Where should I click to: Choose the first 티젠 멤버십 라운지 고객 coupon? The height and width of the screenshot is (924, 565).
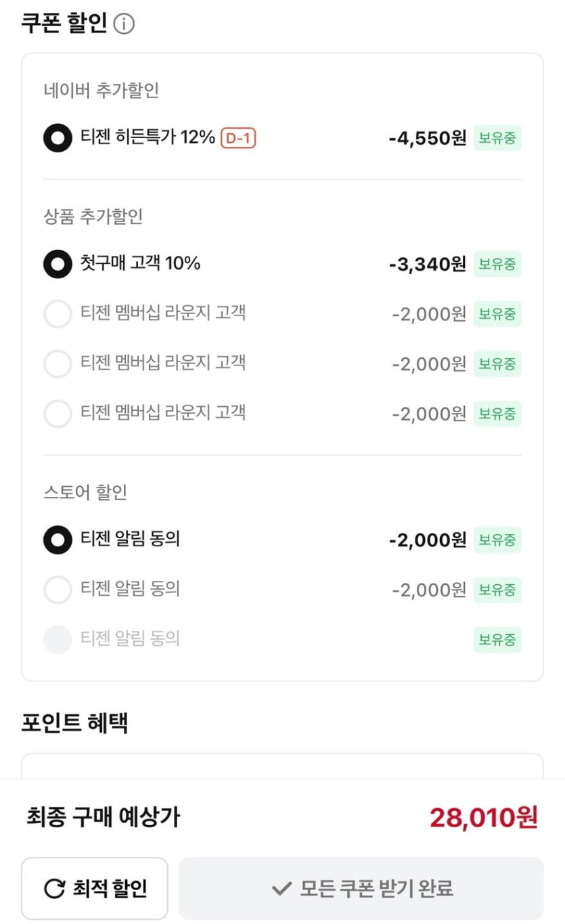(58, 314)
